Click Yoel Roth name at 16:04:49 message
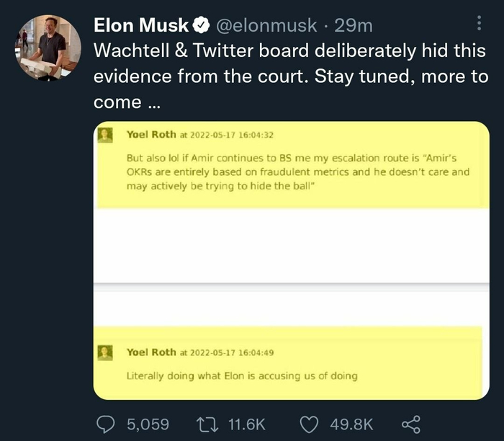Image resolution: width=504 pixels, height=441 pixels. pyautogui.click(x=150, y=352)
